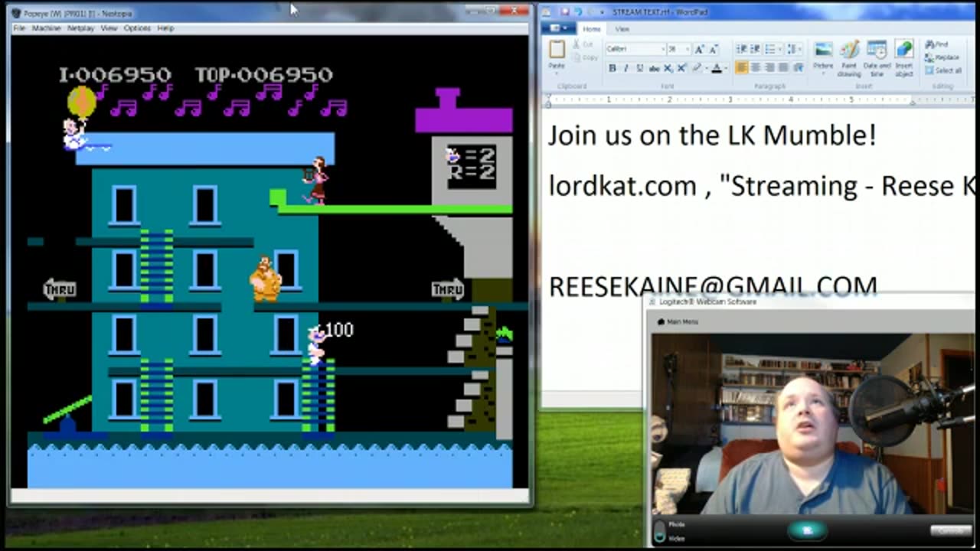Toggle Bold formatting in WordPad
The height and width of the screenshot is (551, 980).
coord(612,68)
